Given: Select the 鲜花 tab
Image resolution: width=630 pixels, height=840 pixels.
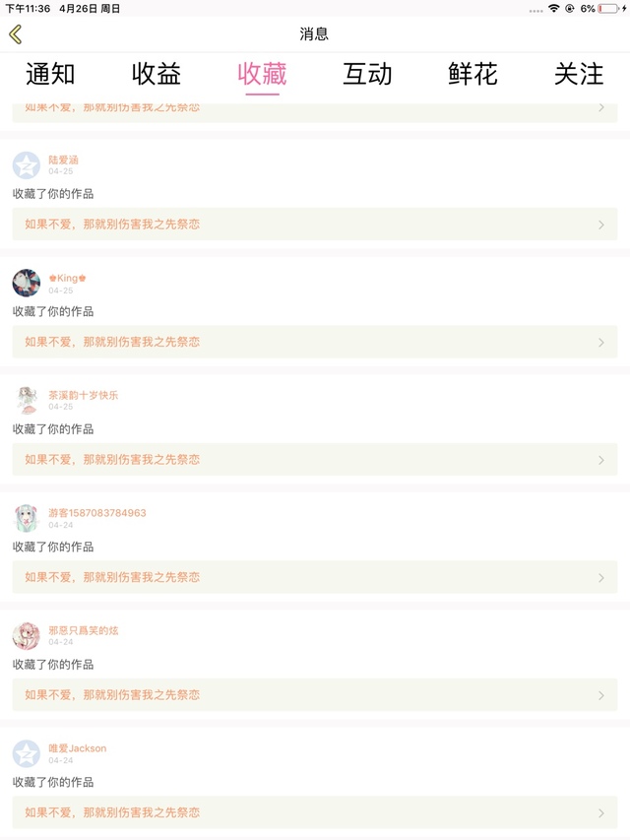Looking at the screenshot, I should tap(473, 74).
